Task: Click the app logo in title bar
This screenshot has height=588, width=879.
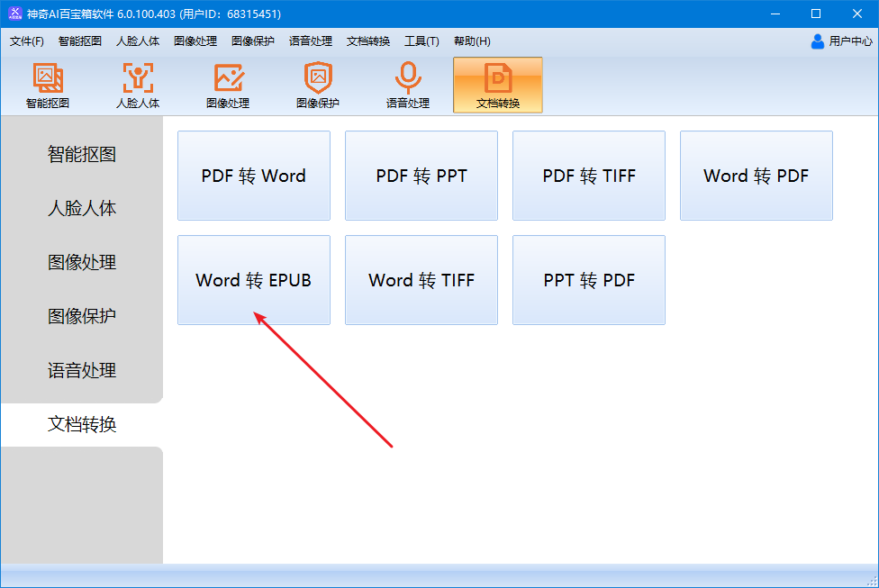Action: 15,14
